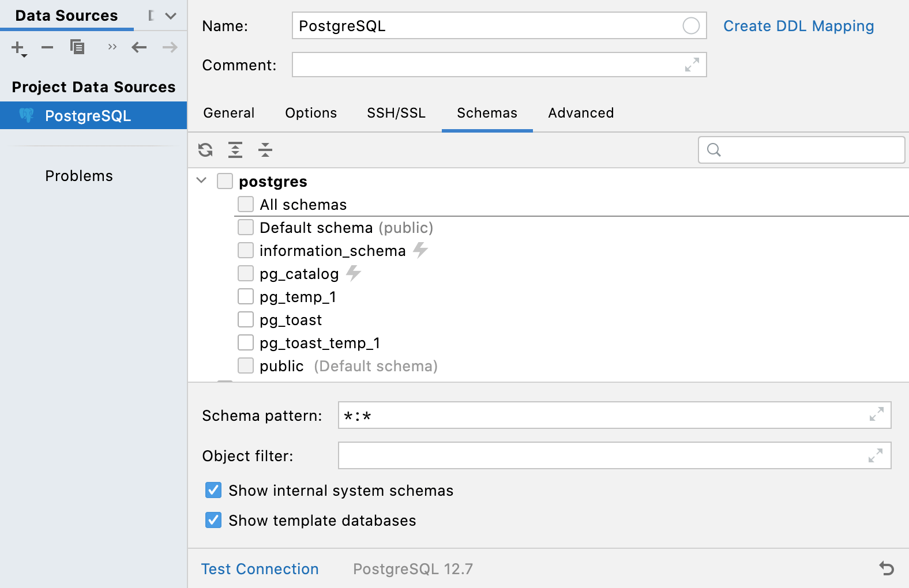Show more toolbar actions via double chevron
This screenshot has height=588, width=909.
tap(112, 47)
